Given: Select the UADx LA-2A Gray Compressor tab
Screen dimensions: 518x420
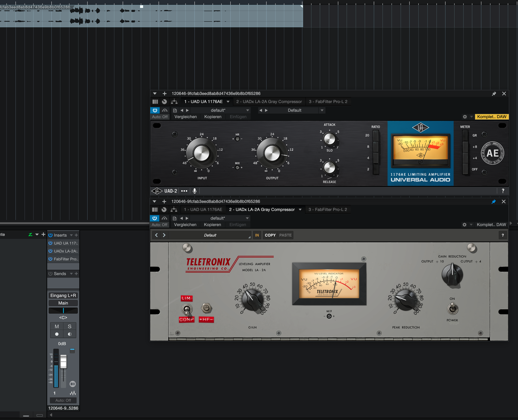Looking at the screenshot, I should tap(269, 102).
